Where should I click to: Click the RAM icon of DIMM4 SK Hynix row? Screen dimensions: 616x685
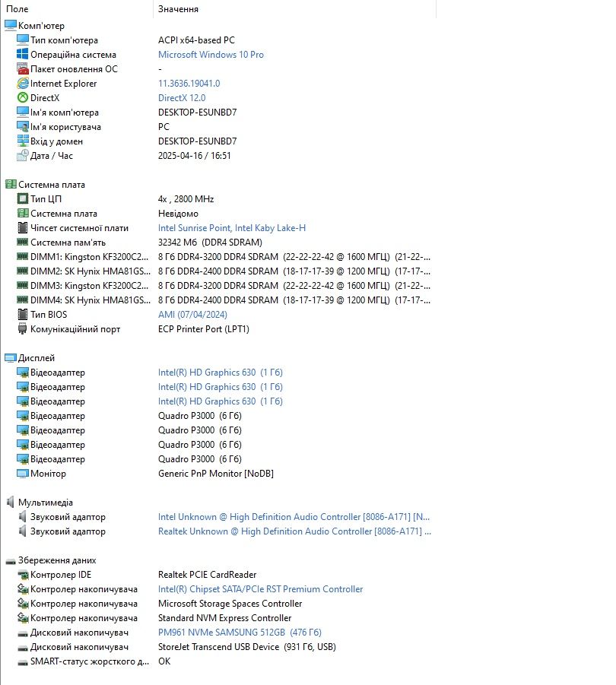[22, 300]
